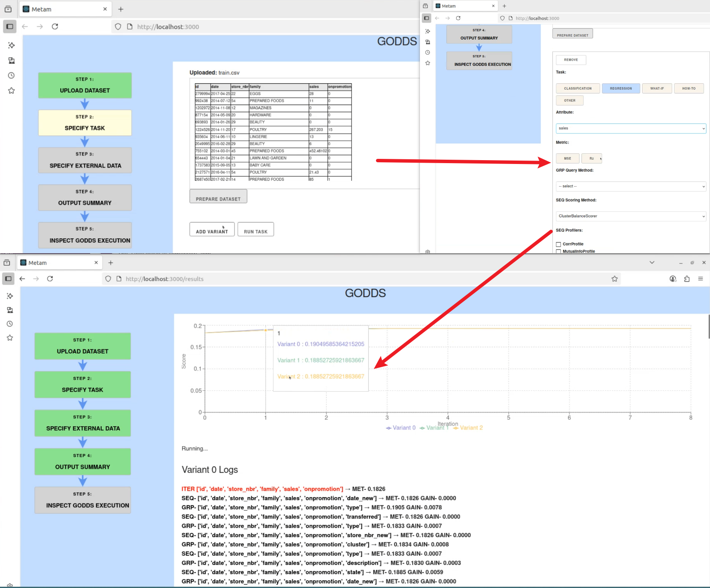Click the ADD VARIANT button
Viewport: 710px width, 588px height.
pos(212,230)
